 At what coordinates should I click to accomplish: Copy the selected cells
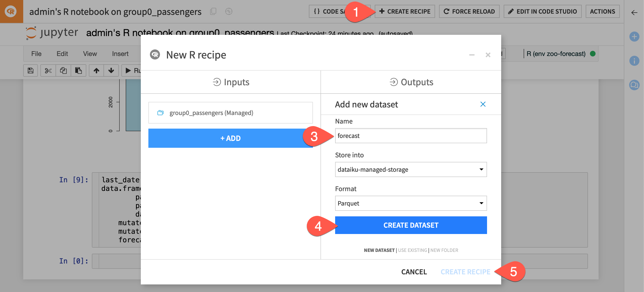63,71
